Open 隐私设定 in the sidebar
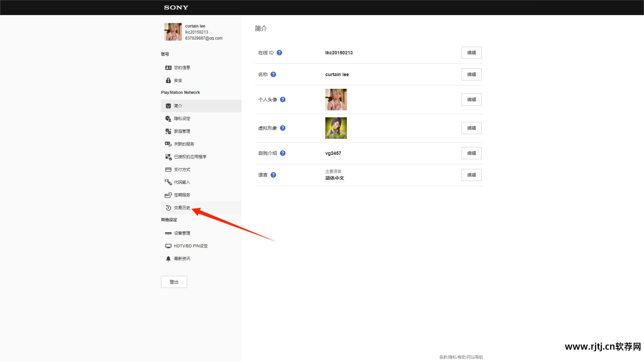644x362 pixels. (x=182, y=119)
